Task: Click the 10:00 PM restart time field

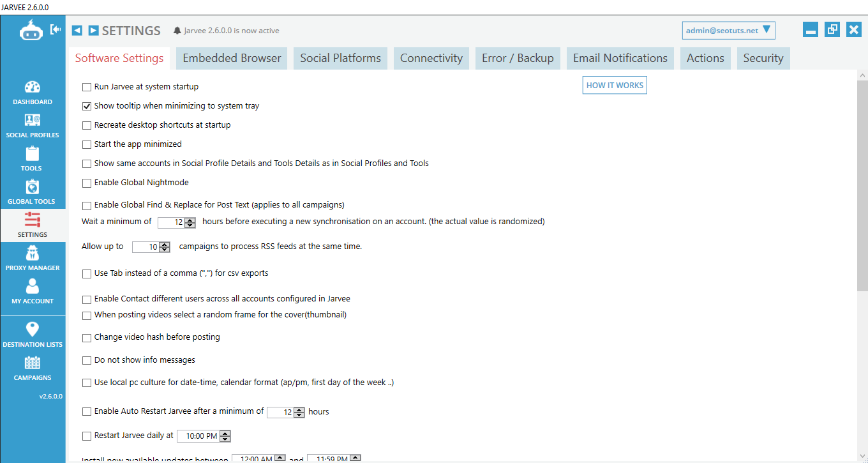Action: click(198, 436)
